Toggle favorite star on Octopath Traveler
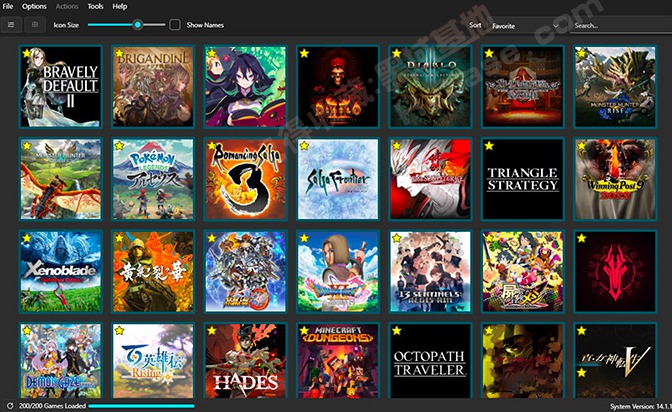Image resolution: width=672 pixels, height=412 pixels. pyautogui.click(x=397, y=331)
